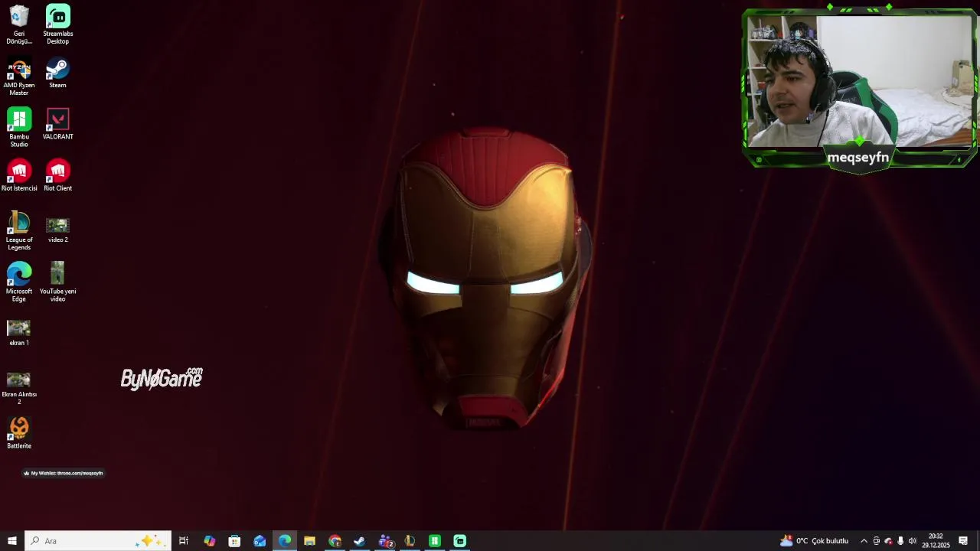
Task: Open the weather widget showing 0°C
Action: tap(814, 541)
